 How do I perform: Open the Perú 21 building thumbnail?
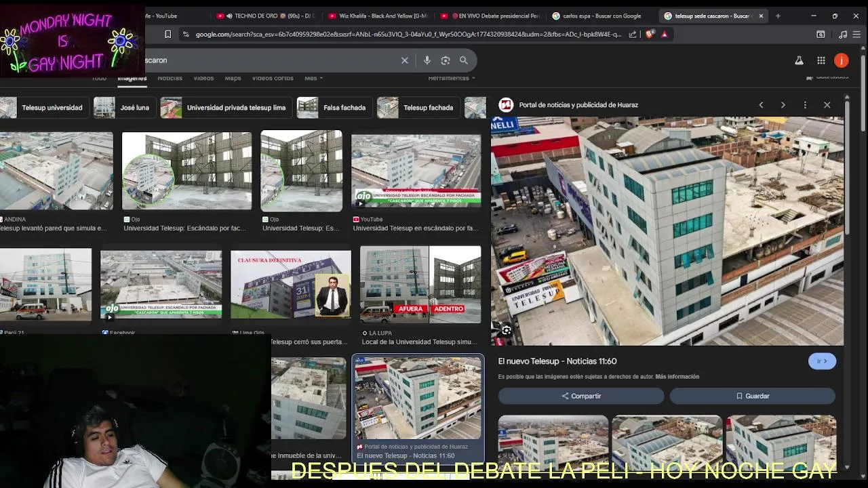(x=45, y=284)
